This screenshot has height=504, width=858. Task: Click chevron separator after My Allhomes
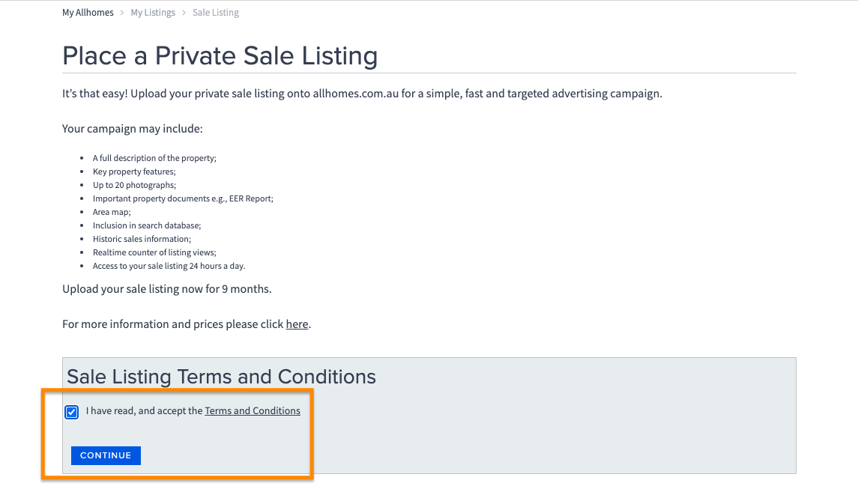coord(122,13)
